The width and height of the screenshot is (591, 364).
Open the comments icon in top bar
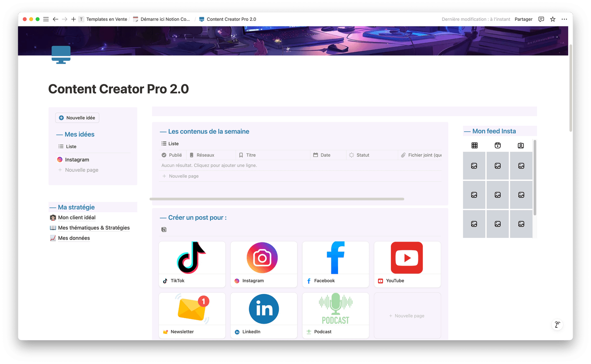click(x=541, y=19)
